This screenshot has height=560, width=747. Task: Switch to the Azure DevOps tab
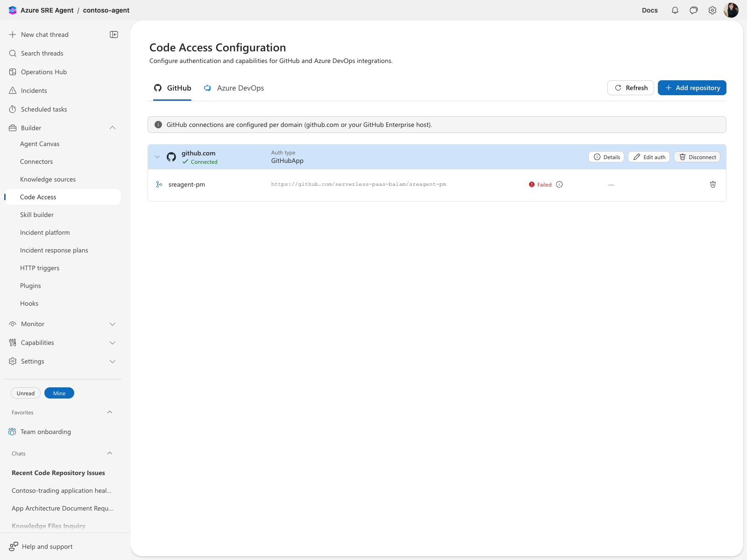[234, 88]
